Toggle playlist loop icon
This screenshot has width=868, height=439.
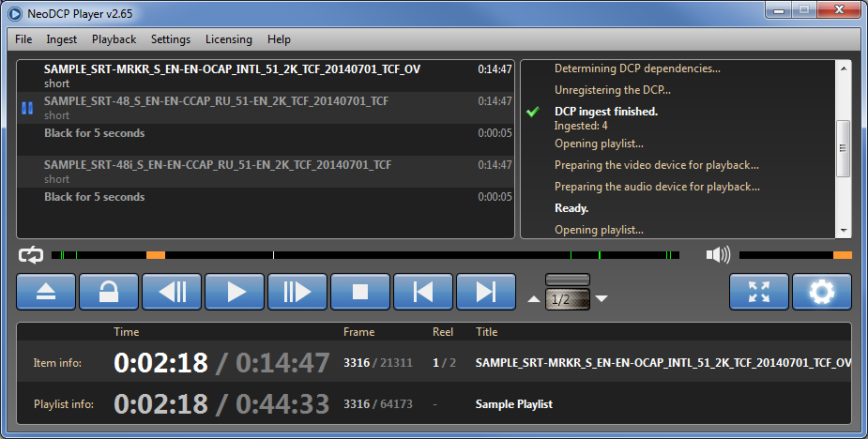(x=30, y=255)
